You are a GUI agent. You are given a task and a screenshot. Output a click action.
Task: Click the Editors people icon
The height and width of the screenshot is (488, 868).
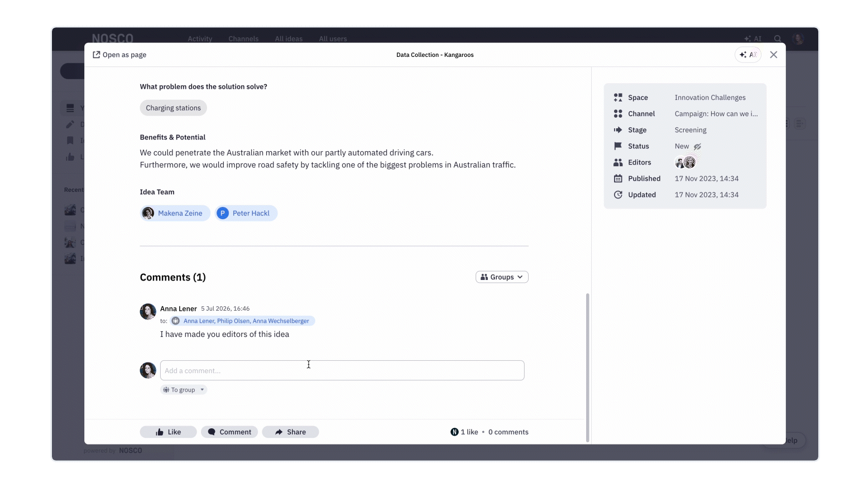coord(618,162)
